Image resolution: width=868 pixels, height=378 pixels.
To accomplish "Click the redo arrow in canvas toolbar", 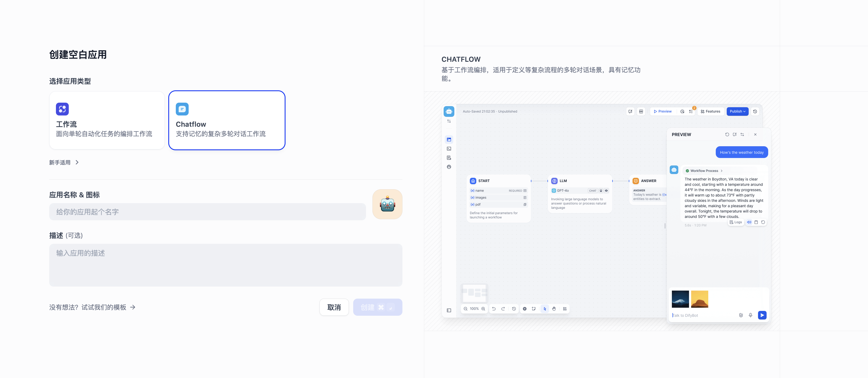I will [503, 309].
